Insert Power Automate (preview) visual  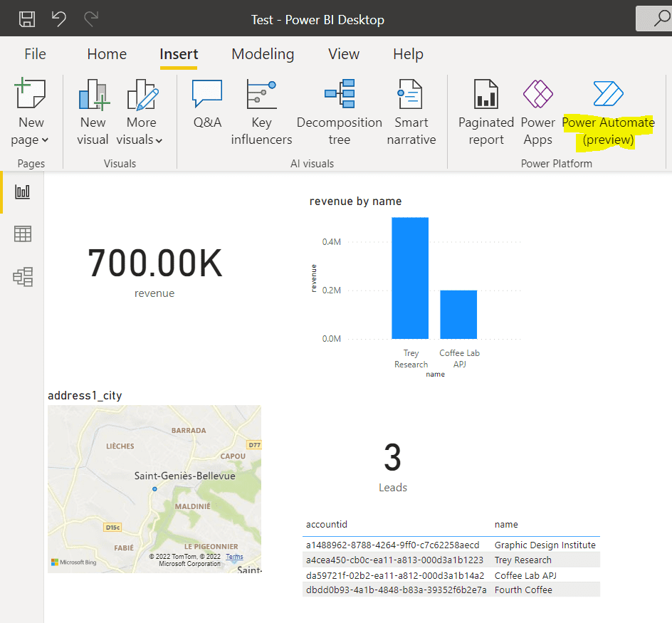(x=608, y=112)
